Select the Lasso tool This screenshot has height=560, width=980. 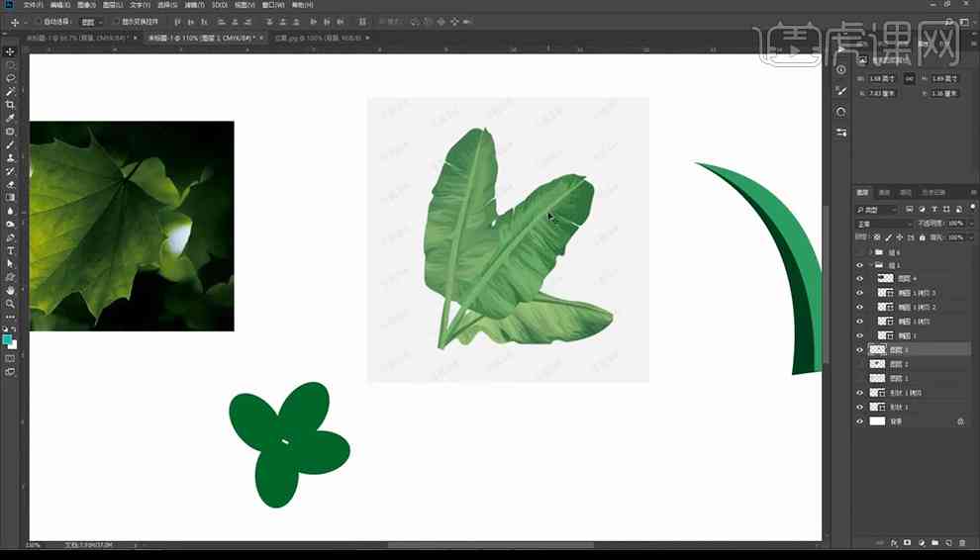(10, 78)
